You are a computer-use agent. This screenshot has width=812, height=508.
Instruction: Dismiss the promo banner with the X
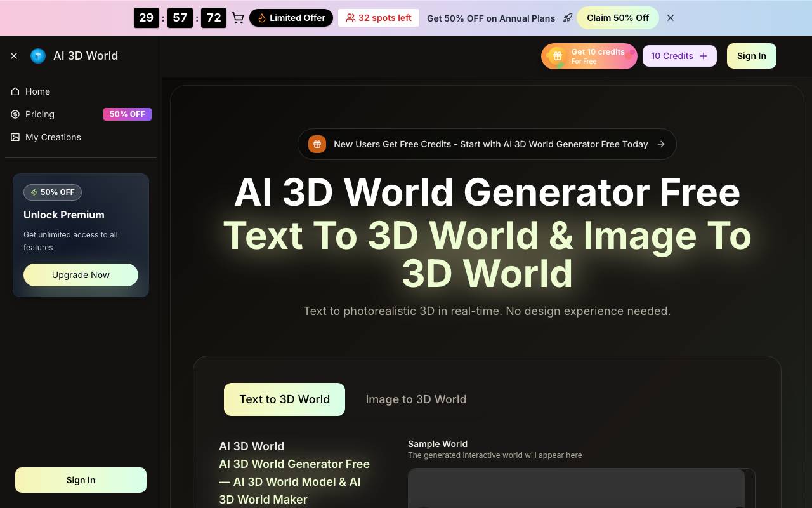pos(671,18)
